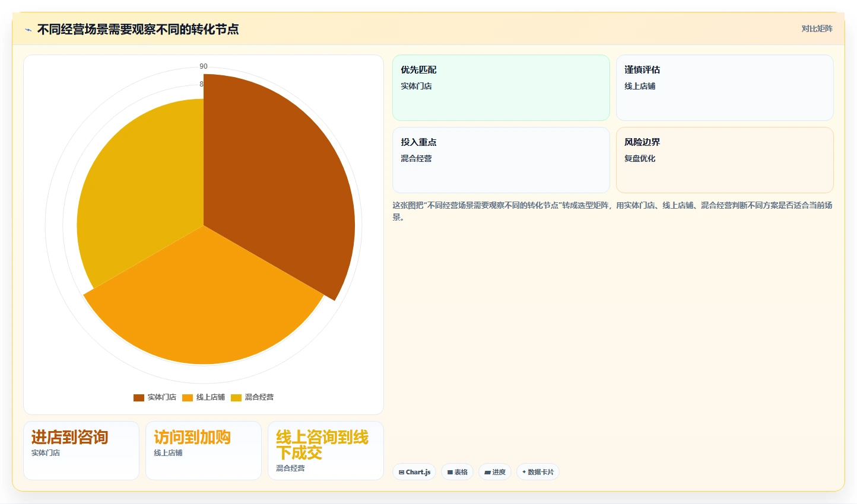
Task: Click the lightning icon beside the title
Action: point(28,30)
